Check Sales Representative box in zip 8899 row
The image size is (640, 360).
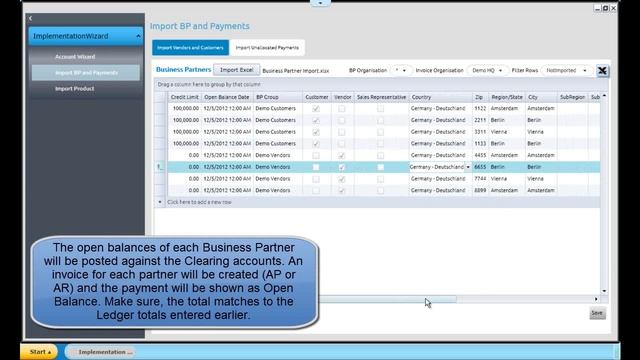point(380,191)
